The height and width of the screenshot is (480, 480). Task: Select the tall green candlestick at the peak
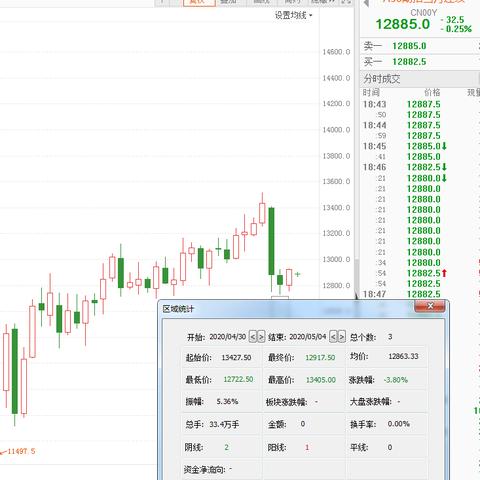pos(271,241)
